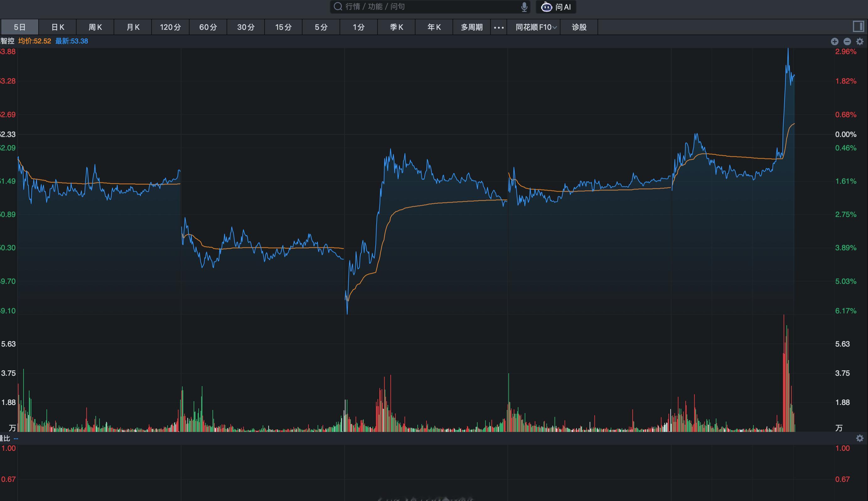Open the 多周期 multi-period view

(x=471, y=27)
